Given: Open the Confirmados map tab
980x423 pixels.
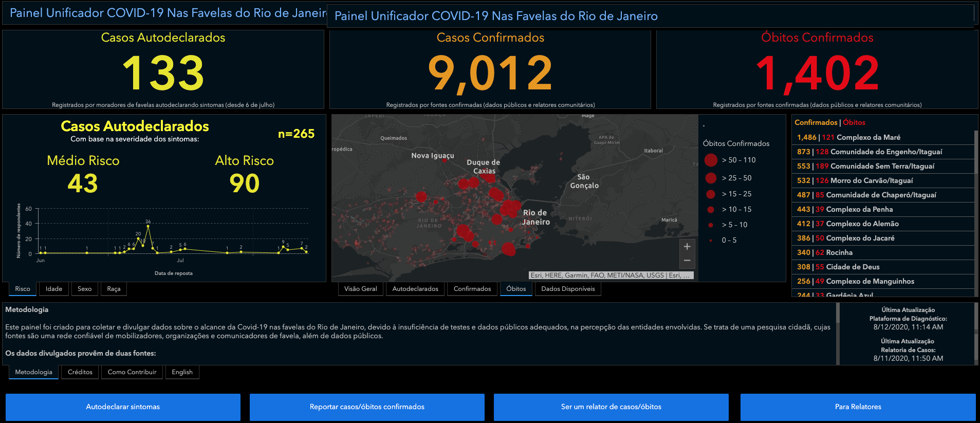Looking at the screenshot, I should (x=472, y=289).
